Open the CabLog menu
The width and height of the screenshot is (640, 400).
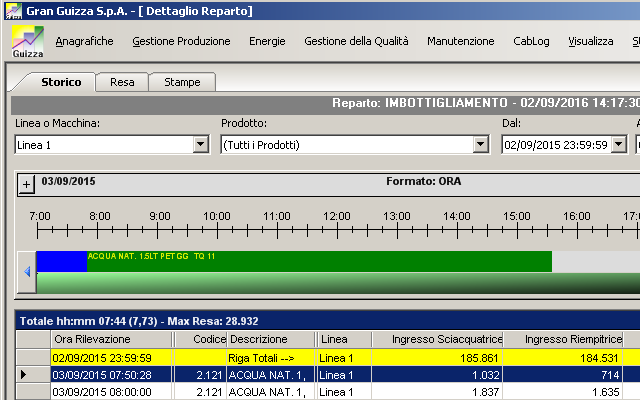click(531, 42)
